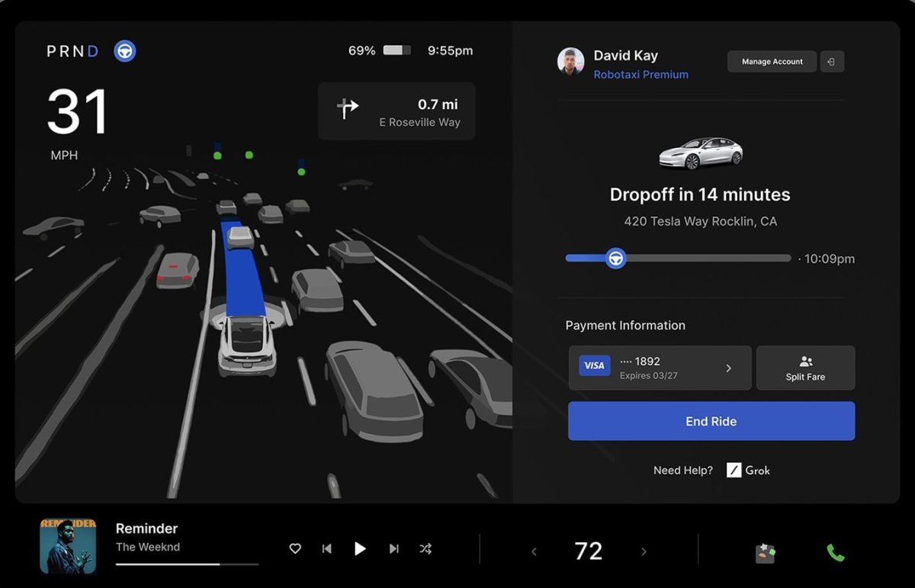Click the Robotaxi Premium link

pos(641,75)
